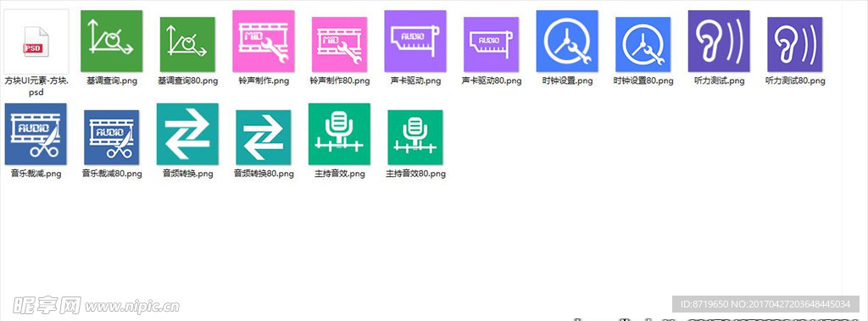The image size is (868, 321).
Task: Select the 音乐裁减80.png scissors icon
Action: pos(111,137)
